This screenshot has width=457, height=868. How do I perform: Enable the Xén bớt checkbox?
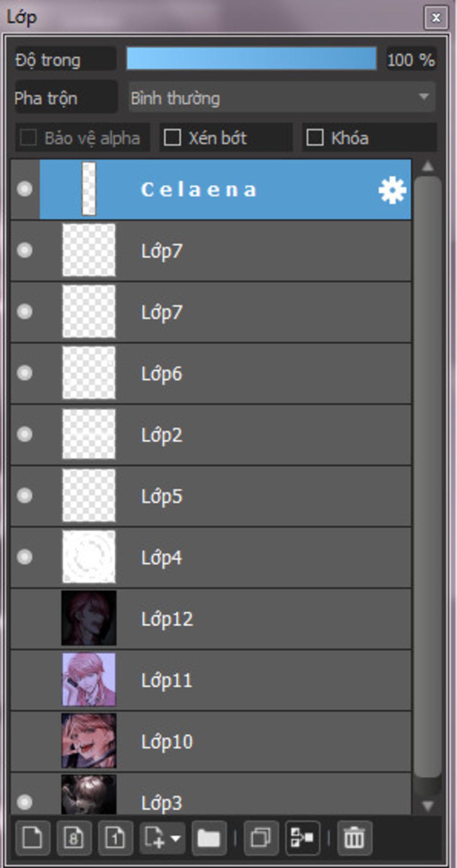tap(172, 137)
